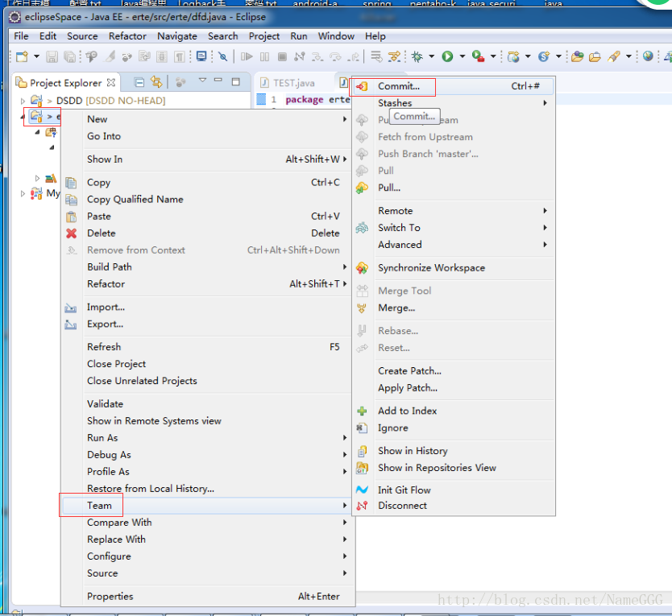This screenshot has width=672, height=616.
Task: Click the Debug bug toolbar icon
Action: (417, 56)
